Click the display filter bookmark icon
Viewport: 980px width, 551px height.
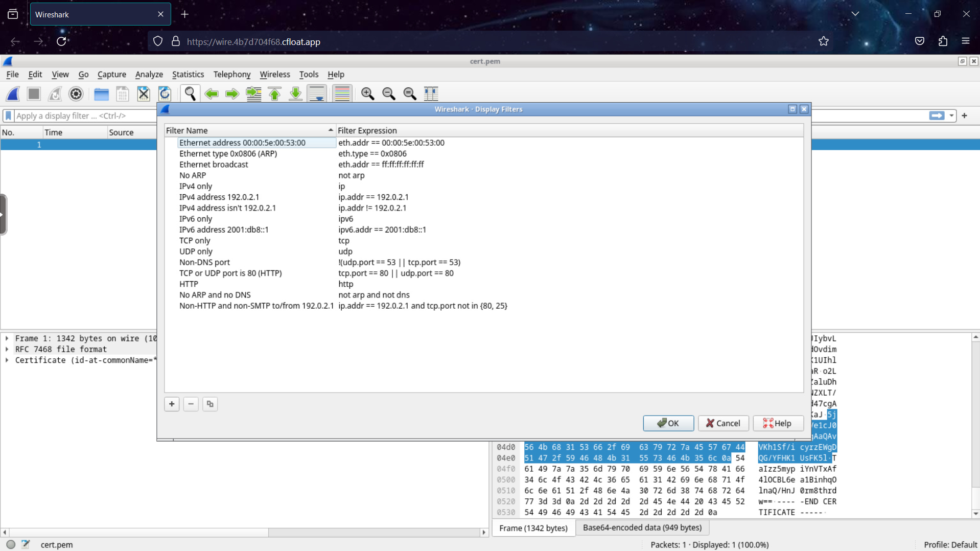(8, 116)
